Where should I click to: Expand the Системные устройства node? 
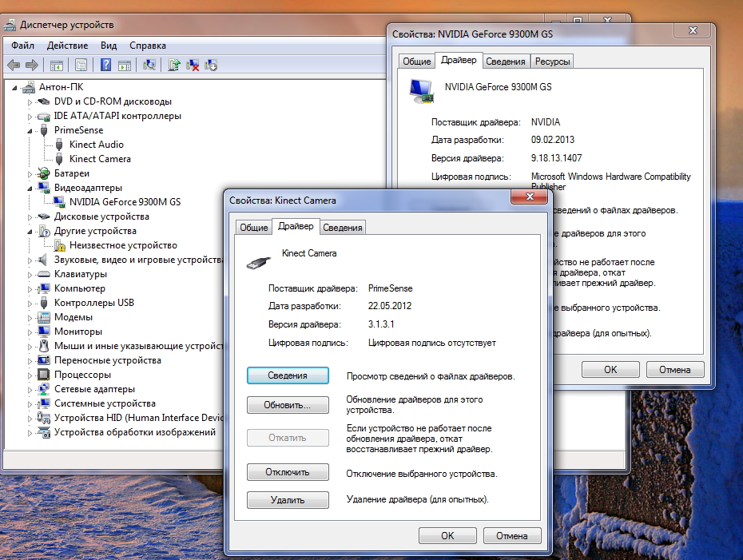pos(30,404)
